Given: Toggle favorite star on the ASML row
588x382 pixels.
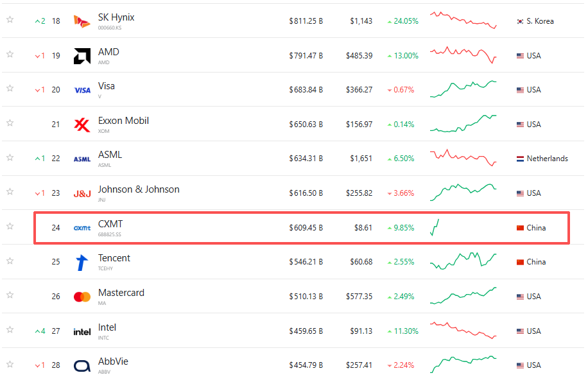Looking at the screenshot, I should pos(10,157).
